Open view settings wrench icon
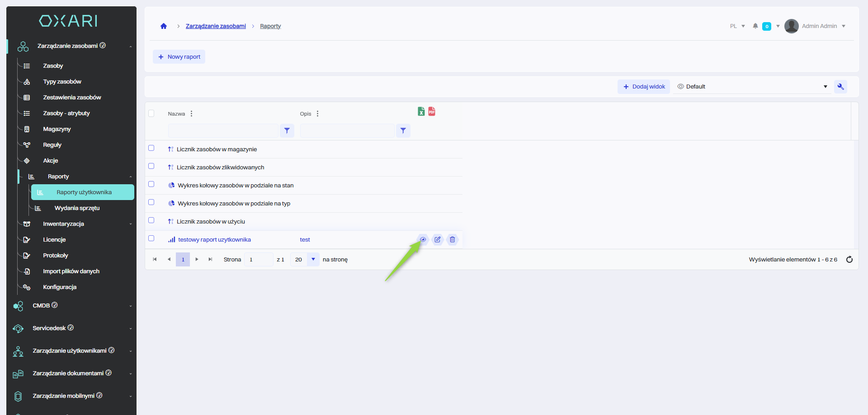The image size is (868, 415). [840, 87]
